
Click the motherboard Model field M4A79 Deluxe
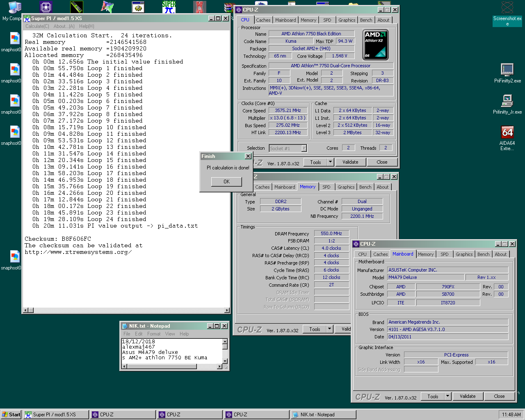[x=426, y=277]
